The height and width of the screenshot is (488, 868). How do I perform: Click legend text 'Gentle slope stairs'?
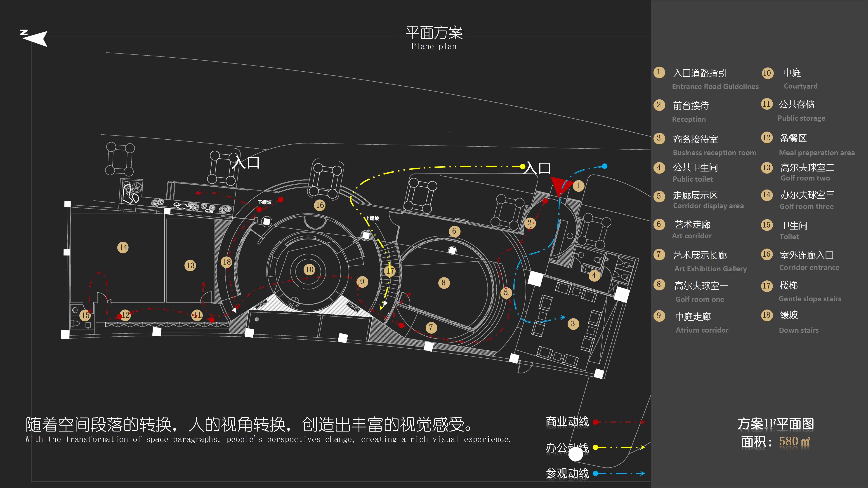810,299
